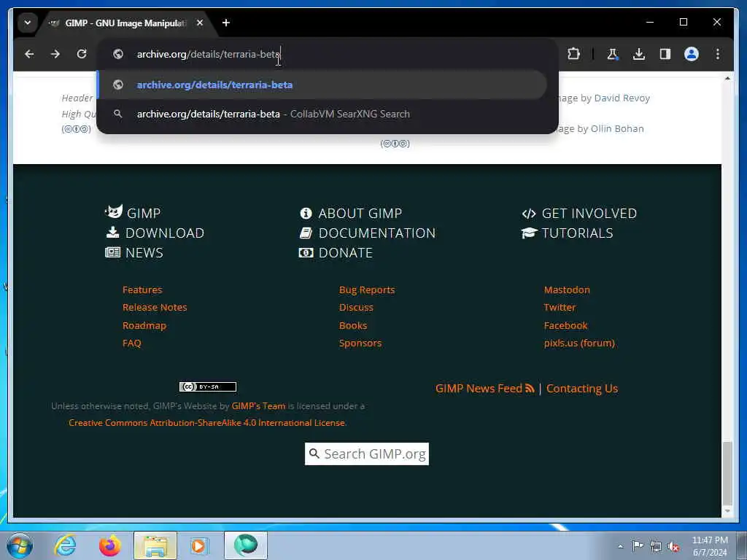The height and width of the screenshot is (560, 747).
Task: Show hidden system tray icons
Action: coord(620,546)
